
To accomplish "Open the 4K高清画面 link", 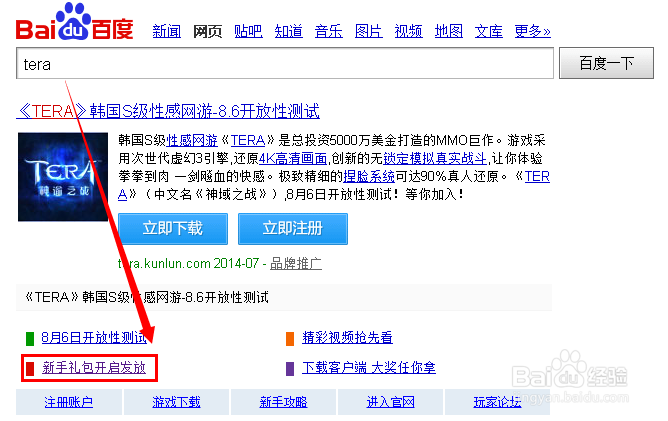I will tap(293, 159).
